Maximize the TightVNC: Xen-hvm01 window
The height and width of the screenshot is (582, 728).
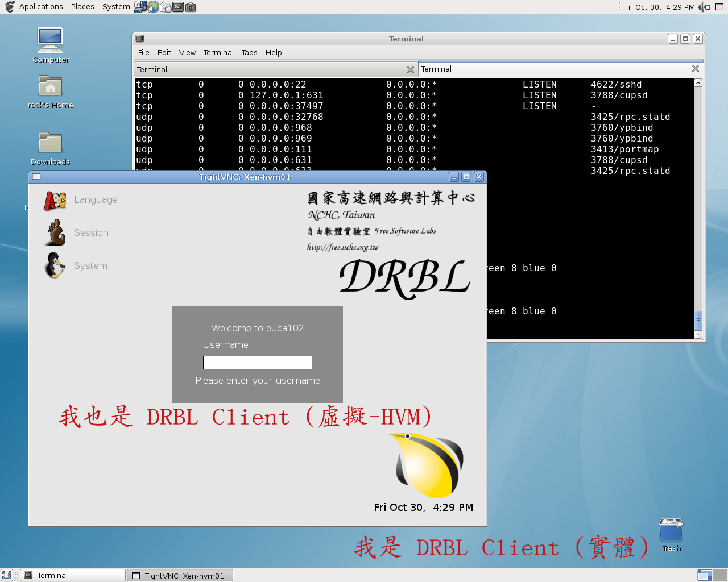(466, 177)
